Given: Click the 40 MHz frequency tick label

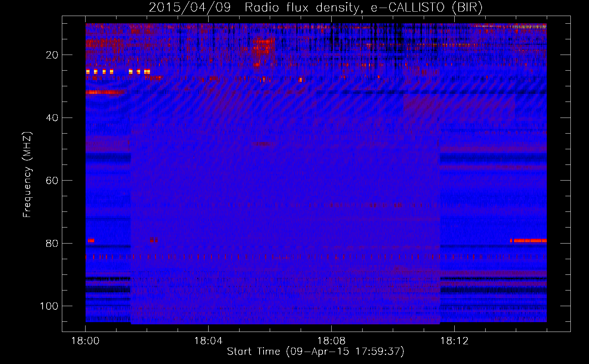Looking at the screenshot, I should [52, 118].
